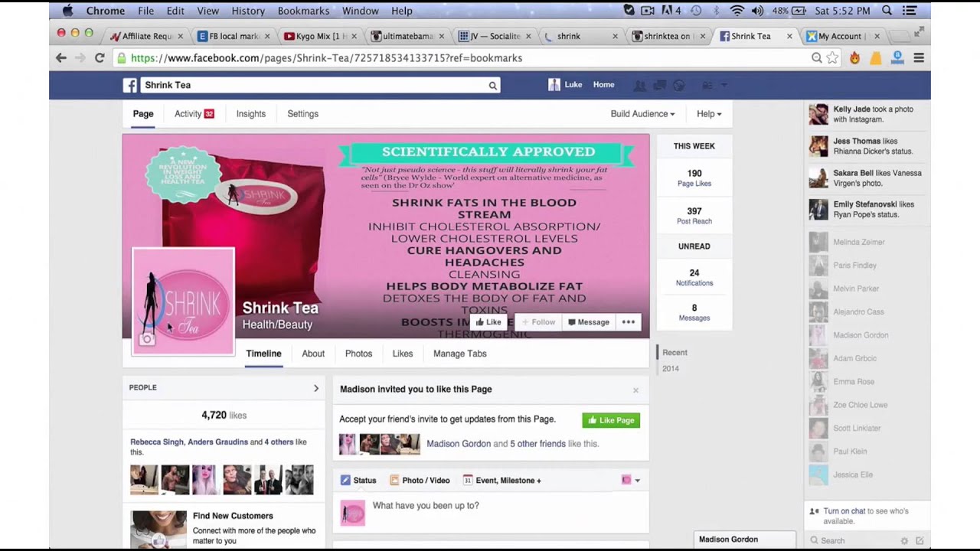Expand People section arrow

tap(316, 388)
